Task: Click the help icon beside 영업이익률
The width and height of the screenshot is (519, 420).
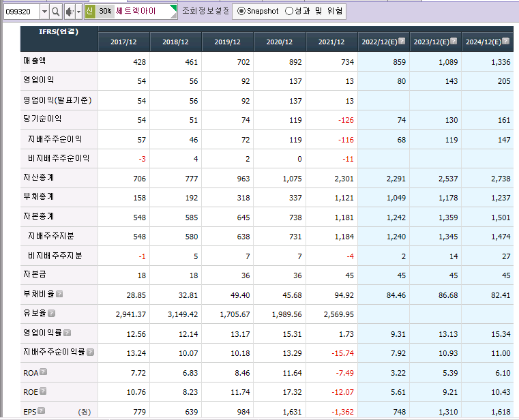Action: click(x=68, y=333)
